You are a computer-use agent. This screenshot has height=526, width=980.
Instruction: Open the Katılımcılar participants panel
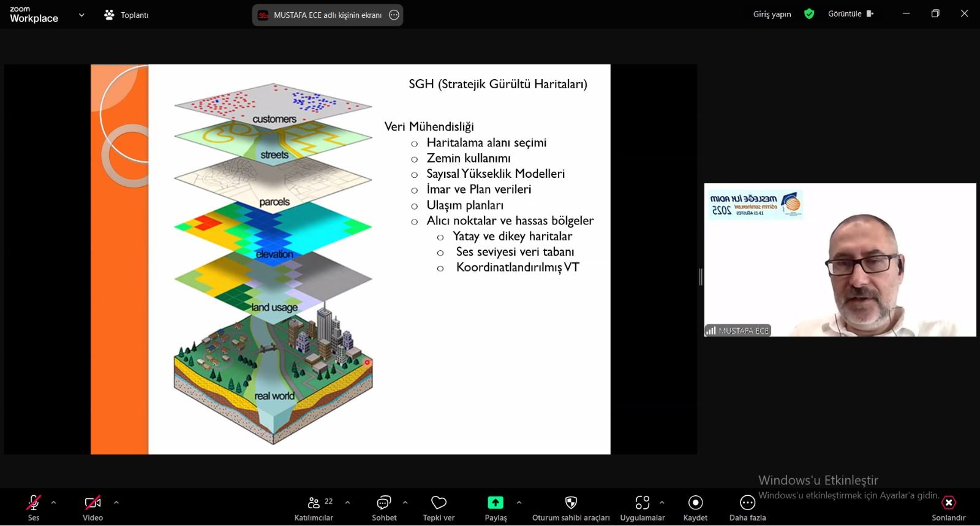coord(314,503)
